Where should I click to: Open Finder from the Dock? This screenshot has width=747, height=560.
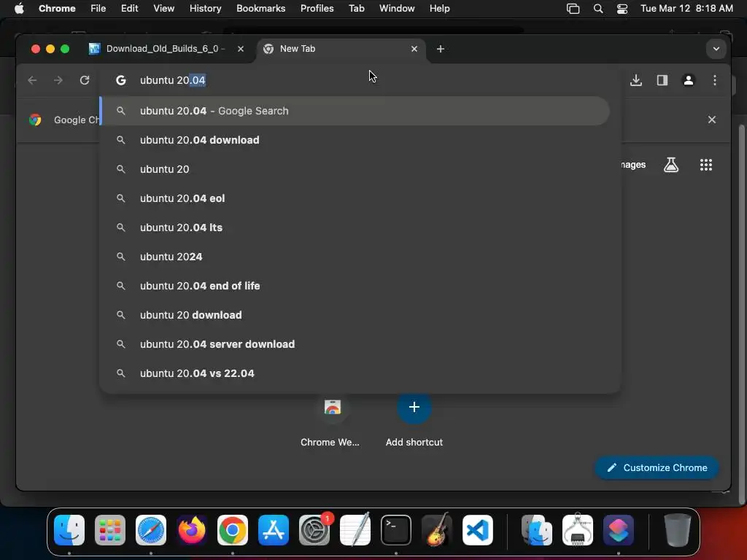(x=69, y=530)
